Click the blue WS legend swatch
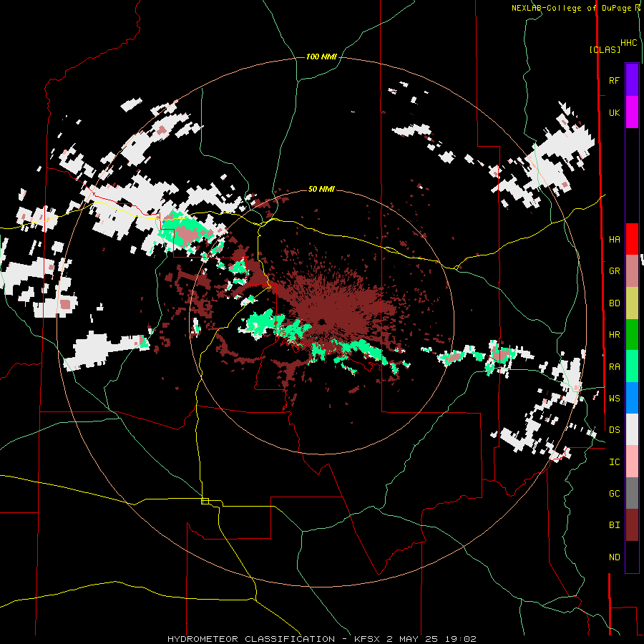This screenshot has height=644, width=644. pos(632,398)
